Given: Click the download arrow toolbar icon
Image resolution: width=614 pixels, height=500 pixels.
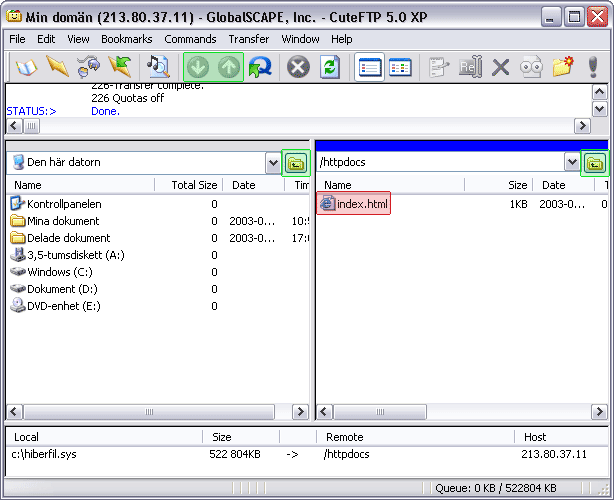Looking at the screenshot, I should tap(199, 67).
